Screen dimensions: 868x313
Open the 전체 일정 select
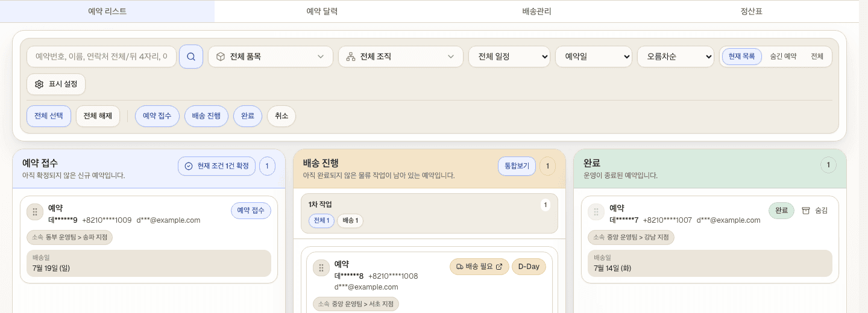click(x=509, y=57)
